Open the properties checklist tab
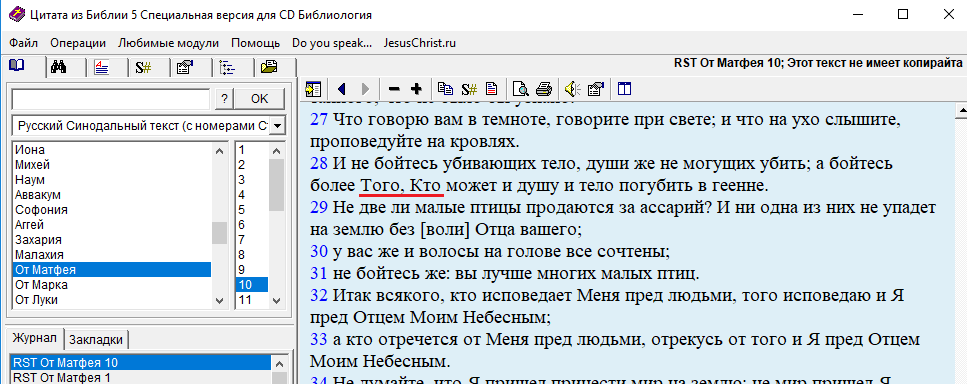967x384 pixels. [x=184, y=68]
